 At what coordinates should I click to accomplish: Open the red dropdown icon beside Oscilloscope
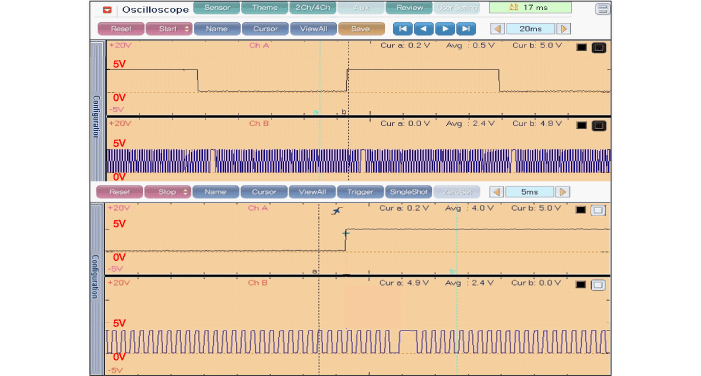tap(107, 9)
